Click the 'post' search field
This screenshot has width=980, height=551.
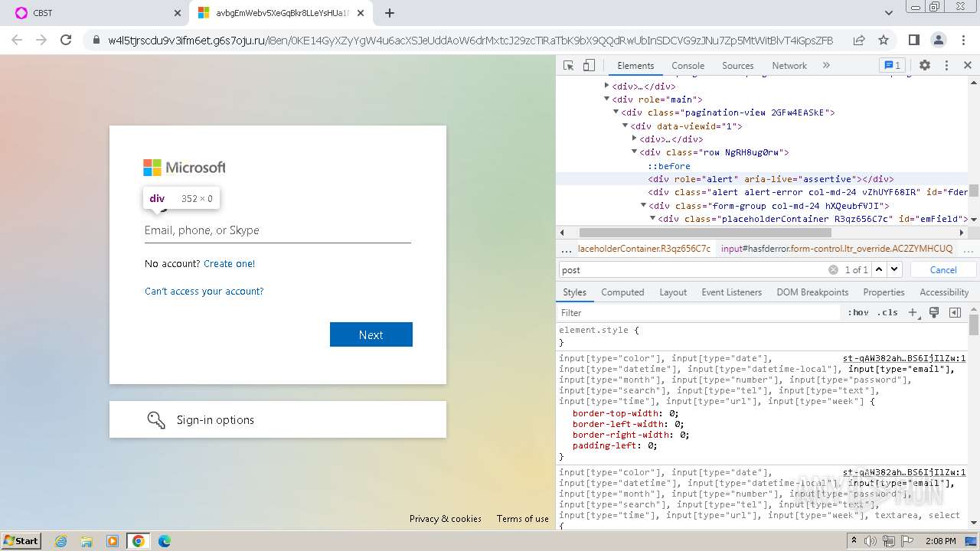tap(693, 269)
